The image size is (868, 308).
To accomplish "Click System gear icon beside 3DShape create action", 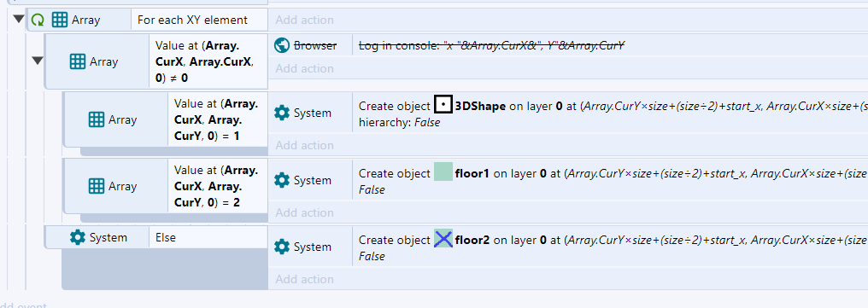I will tap(282, 113).
